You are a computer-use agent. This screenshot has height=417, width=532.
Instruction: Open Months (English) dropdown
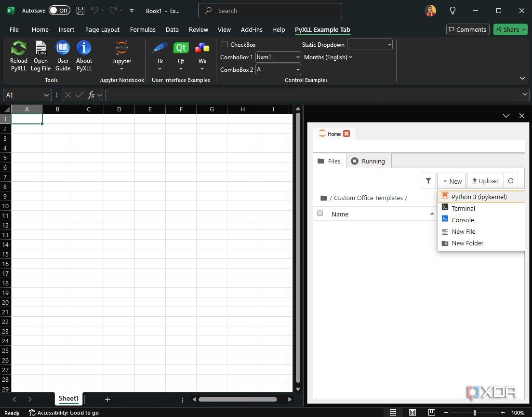[x=328, y=57]
